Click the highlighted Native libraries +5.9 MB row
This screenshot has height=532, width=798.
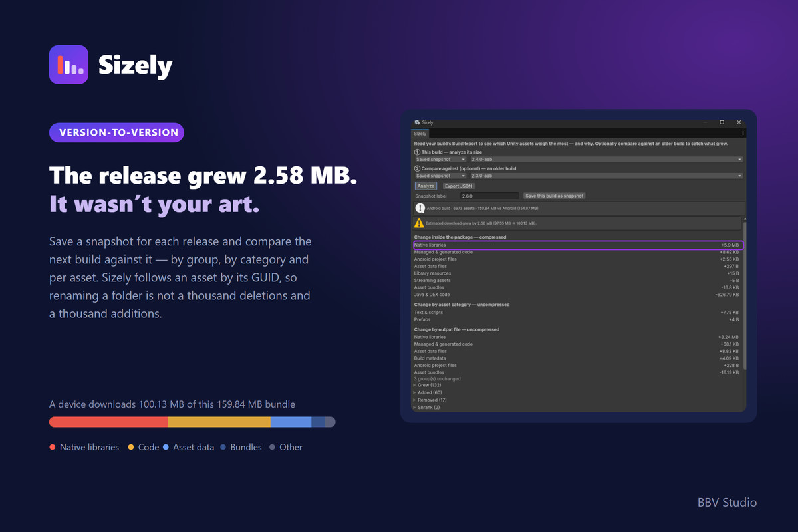pyautogui.click(x=577, y=245)
